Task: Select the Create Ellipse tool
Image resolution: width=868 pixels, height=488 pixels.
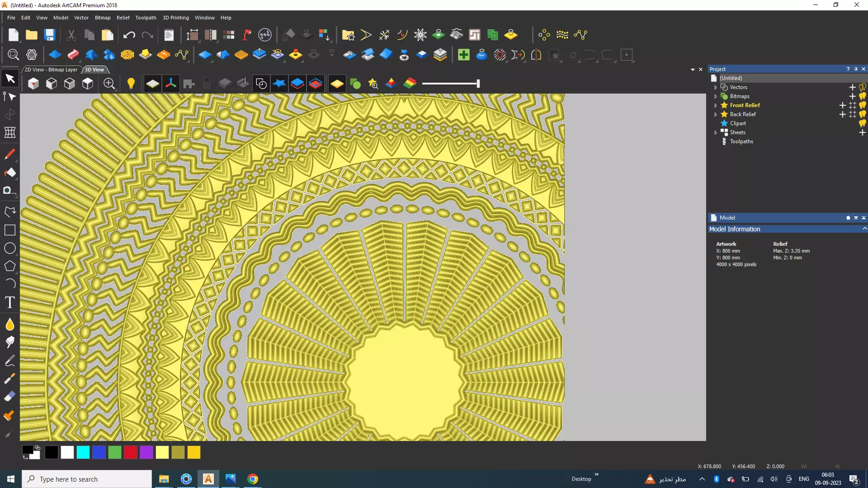Action: [10, 248]
